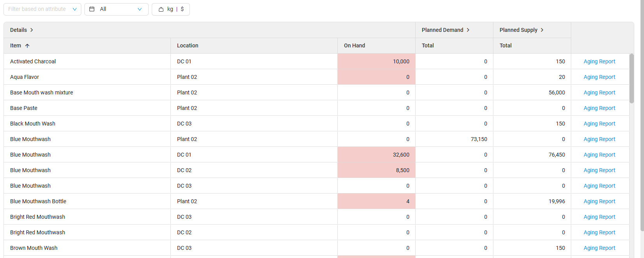The image size is (644, 258).
Task: Open Aging Report for Brown Mouth Wash
Action: coord(599,248)
